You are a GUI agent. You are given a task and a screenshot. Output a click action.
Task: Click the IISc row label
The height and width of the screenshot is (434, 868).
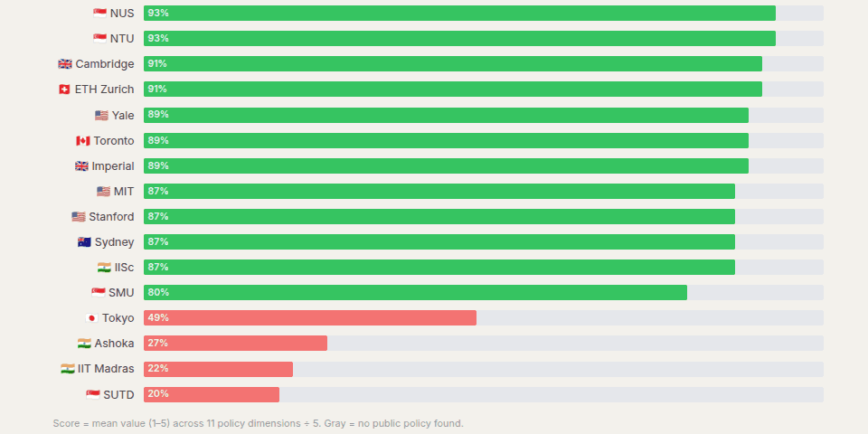(124, 268)
